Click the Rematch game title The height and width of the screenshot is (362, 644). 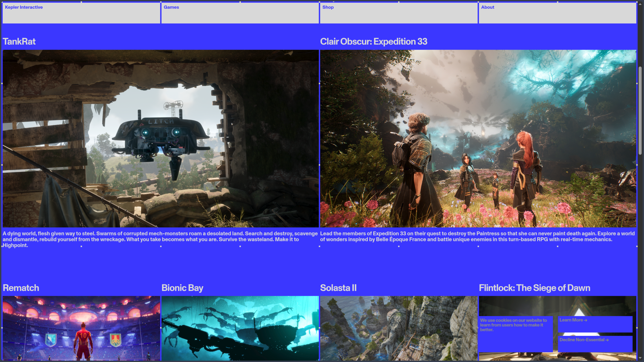(x=21, y=288)
